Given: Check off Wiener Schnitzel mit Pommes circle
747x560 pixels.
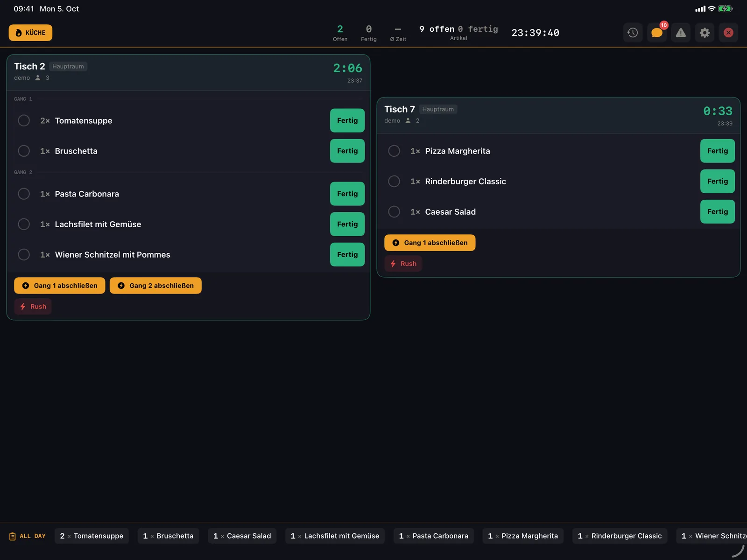Looking at the screenshot, I should coord(24,254).
